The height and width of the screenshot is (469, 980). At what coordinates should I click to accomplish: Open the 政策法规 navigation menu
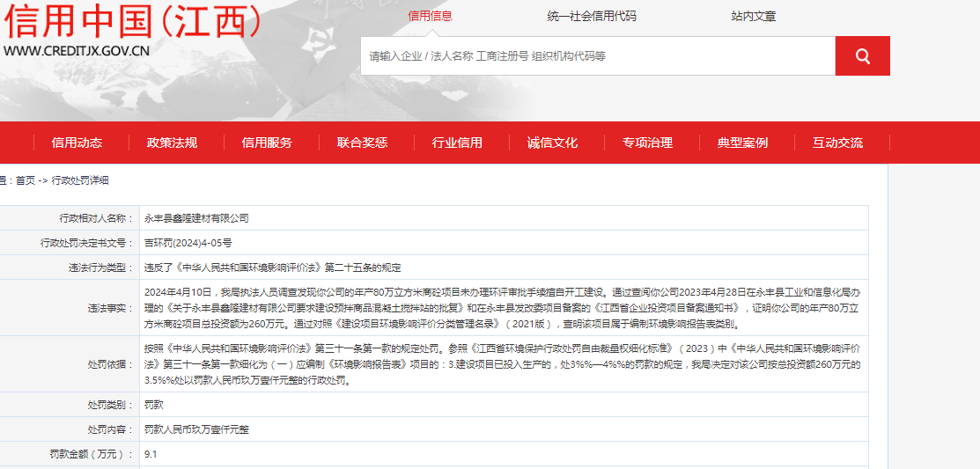172,143
